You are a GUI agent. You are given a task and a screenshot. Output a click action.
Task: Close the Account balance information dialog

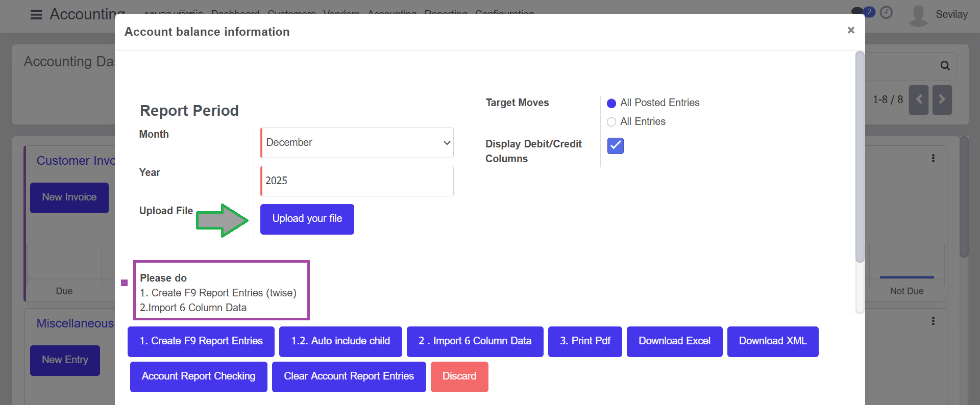850,31
